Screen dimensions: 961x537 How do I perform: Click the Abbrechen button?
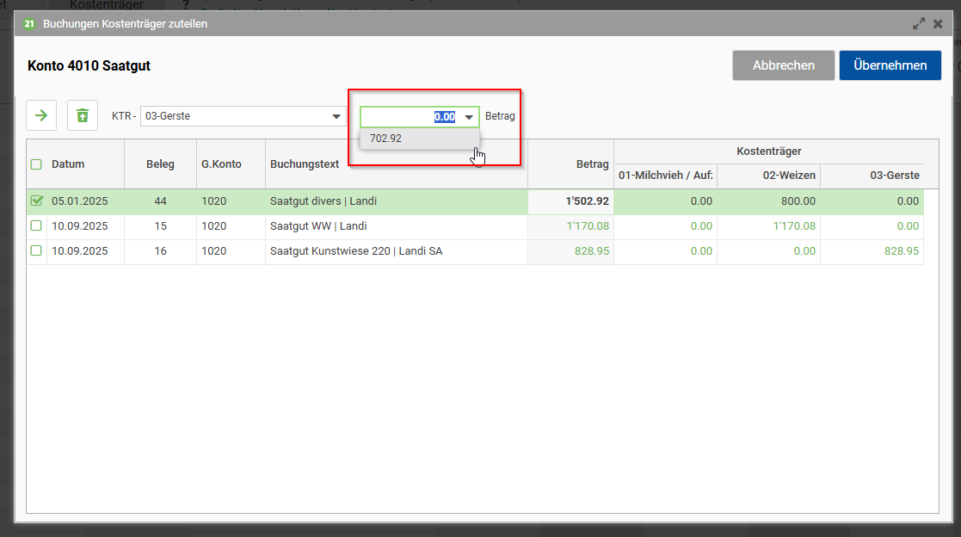[x=783, y=66]
